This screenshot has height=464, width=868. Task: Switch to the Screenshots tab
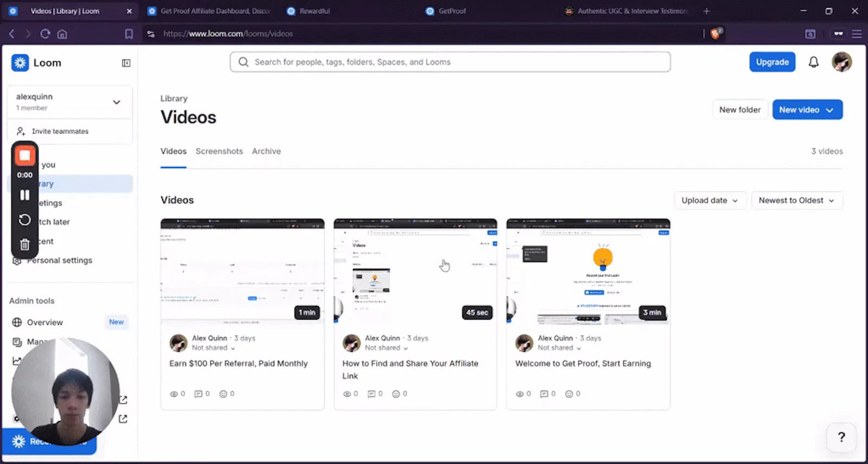(219, 151)
